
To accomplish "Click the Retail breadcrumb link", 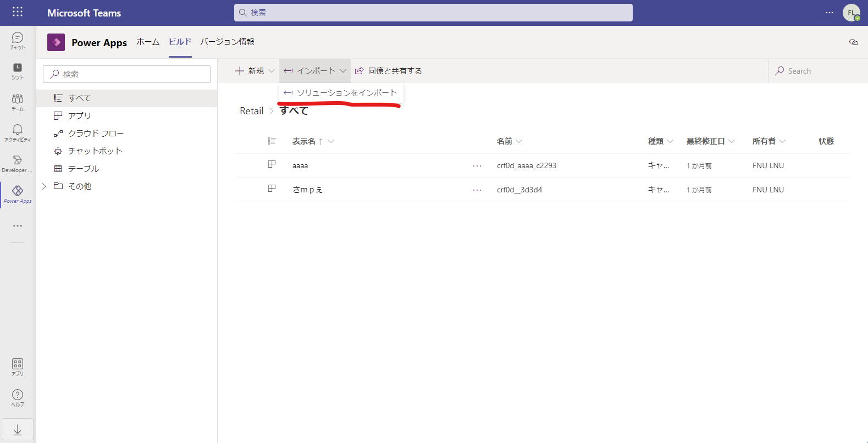I will tap(252, 111).
